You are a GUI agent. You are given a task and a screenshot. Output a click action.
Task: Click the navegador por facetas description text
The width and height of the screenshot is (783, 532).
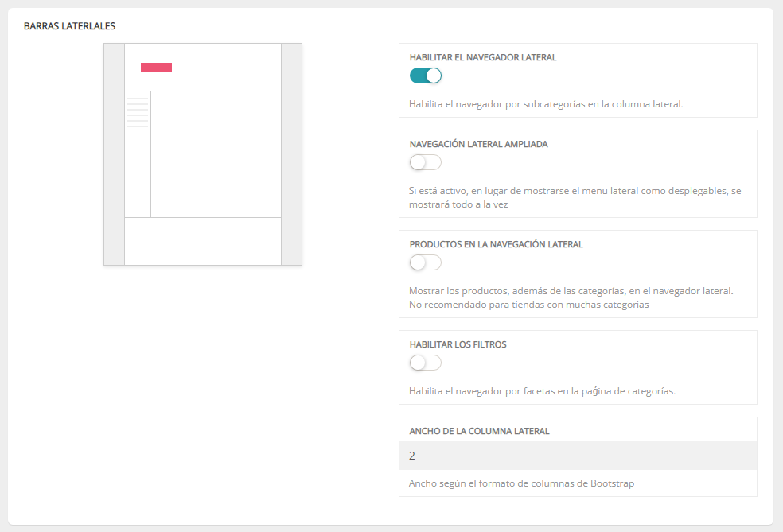click(542, 391)
